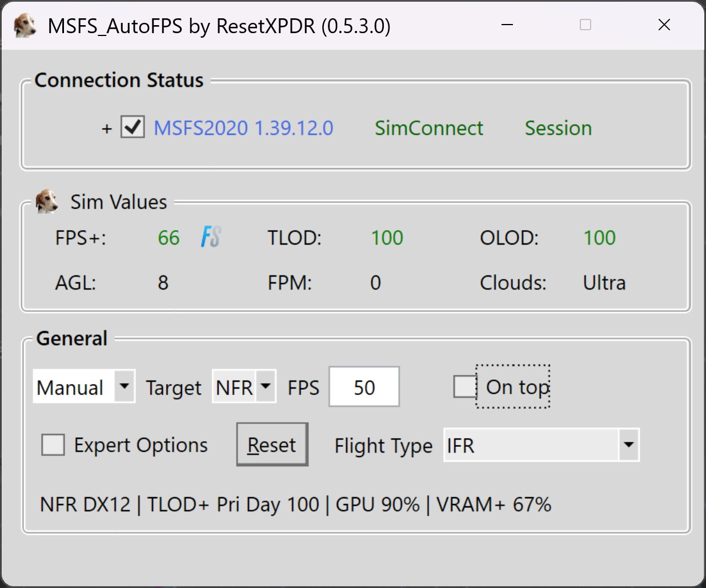
Task: Click the TLOD: label
Action: [295, 238]
